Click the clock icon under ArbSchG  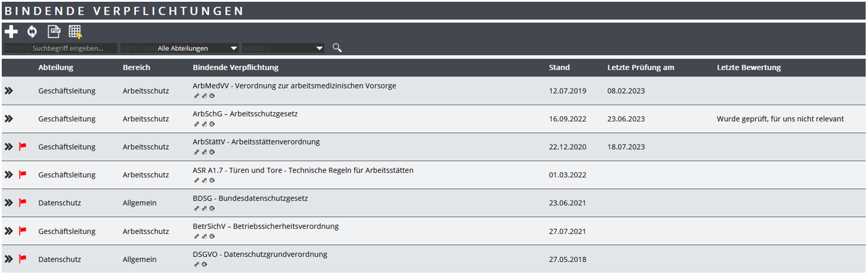pyautogui.click(x=212, y=124)
